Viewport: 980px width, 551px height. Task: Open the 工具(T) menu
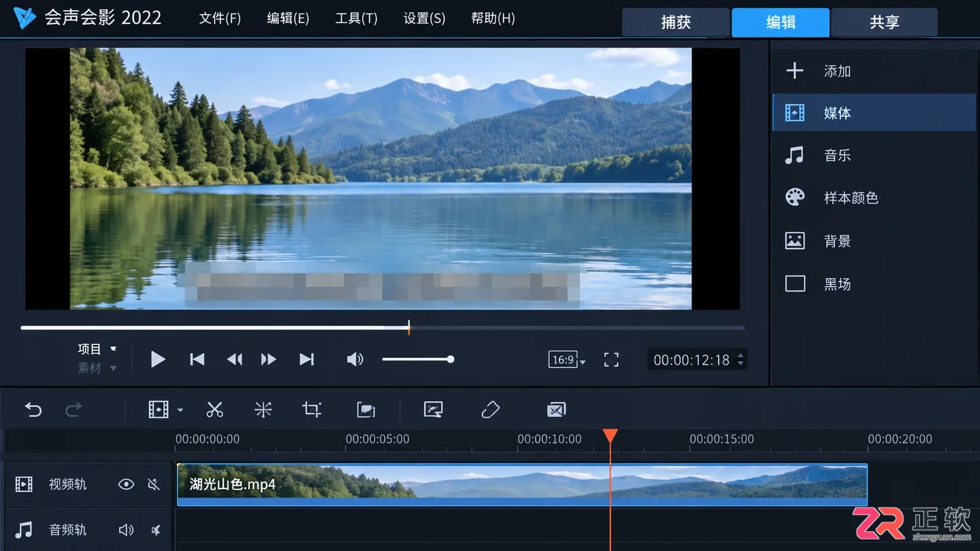[x=356, y=18]
